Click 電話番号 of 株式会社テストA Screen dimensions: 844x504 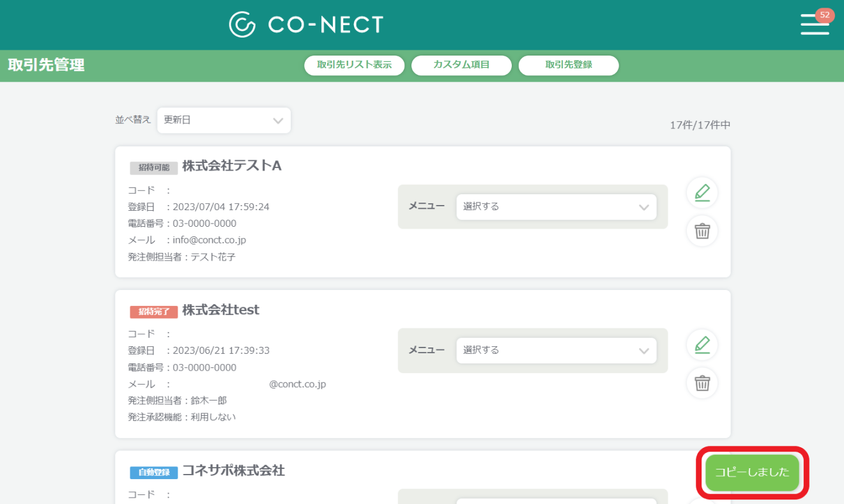[x=182, y=224]
